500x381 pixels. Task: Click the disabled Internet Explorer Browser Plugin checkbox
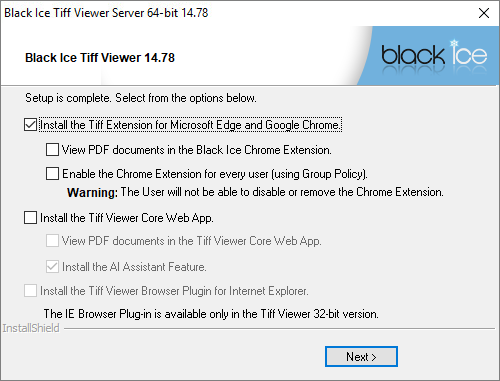30,291
